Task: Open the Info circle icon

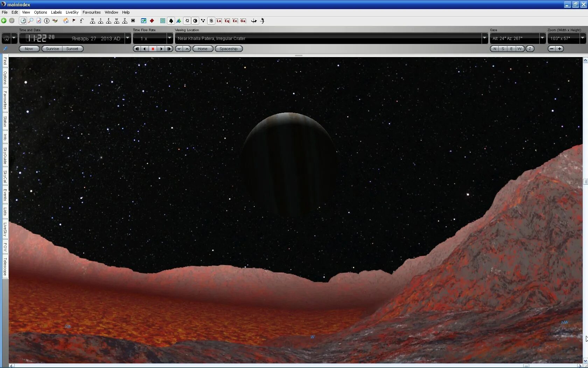Action: click(x=47, y=21)
